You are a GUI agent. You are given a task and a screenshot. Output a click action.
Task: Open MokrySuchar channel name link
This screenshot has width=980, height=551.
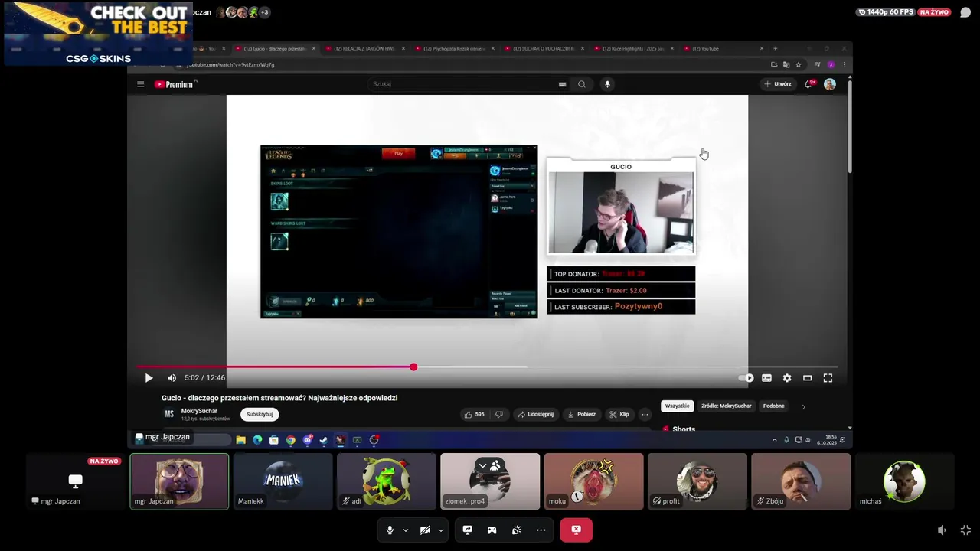coord(199,411)
